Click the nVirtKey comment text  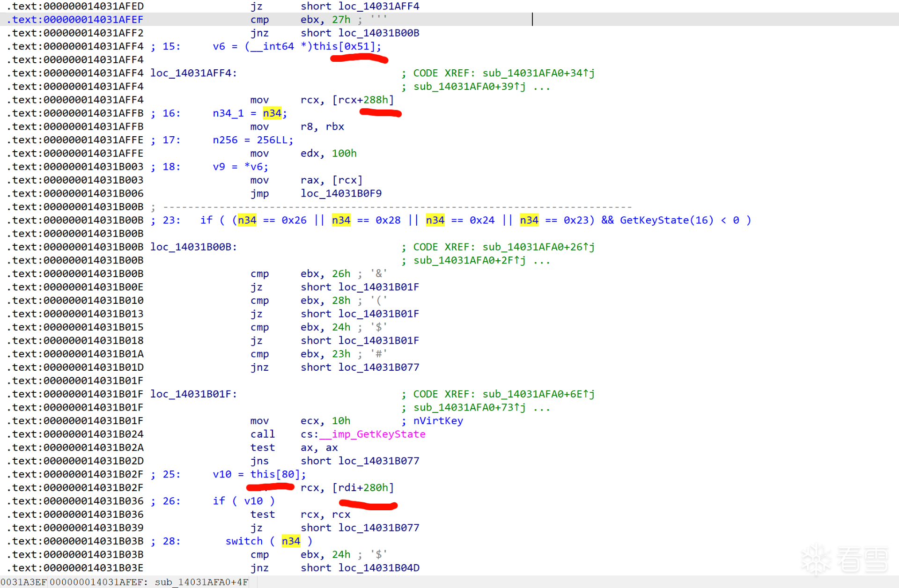pos(438,421)
